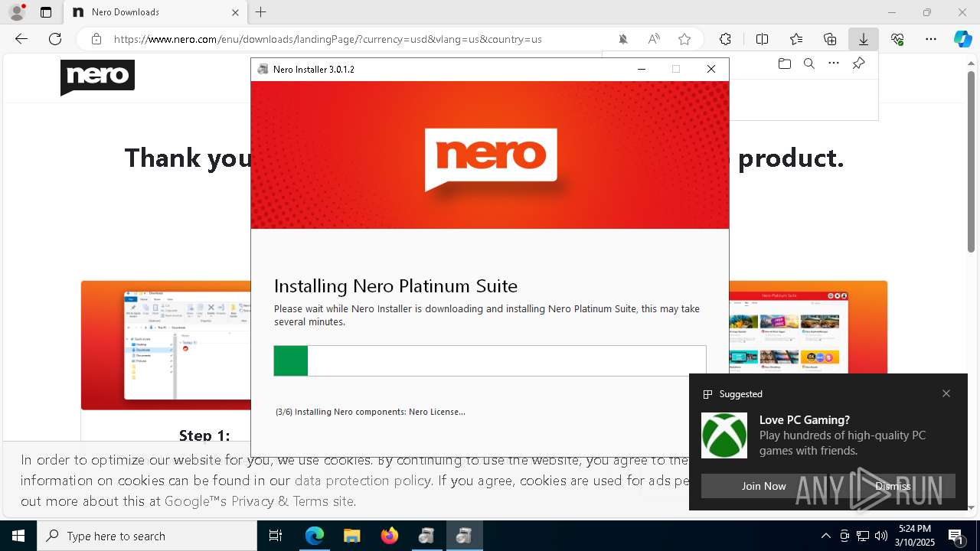Select the Nero Downloads browser tab

[x=156, y=12]
